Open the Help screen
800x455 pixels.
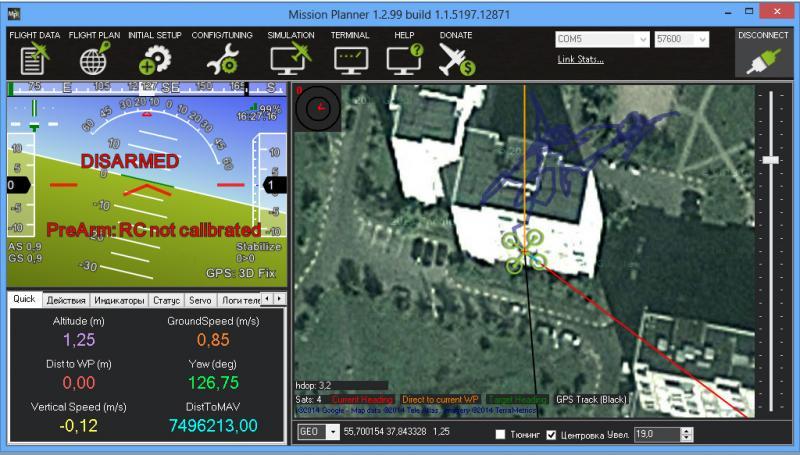pos(404,57)
